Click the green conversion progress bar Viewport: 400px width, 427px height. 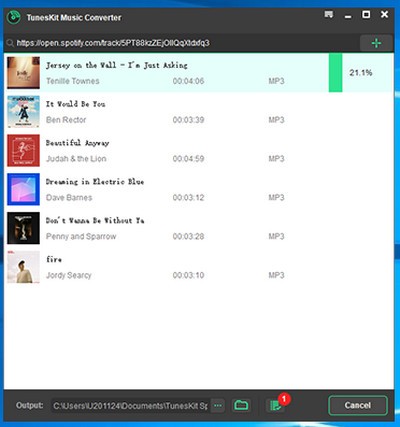[335, 73]
